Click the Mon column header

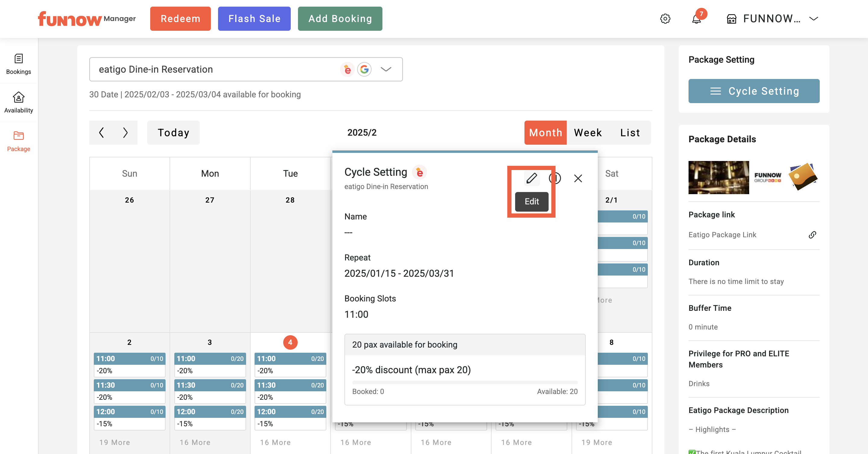[x=210, y=173]
